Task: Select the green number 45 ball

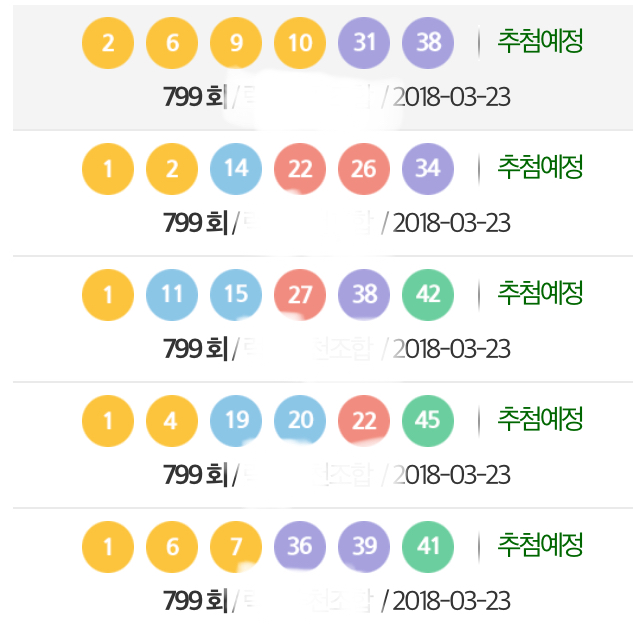Action: pos(428,420)
